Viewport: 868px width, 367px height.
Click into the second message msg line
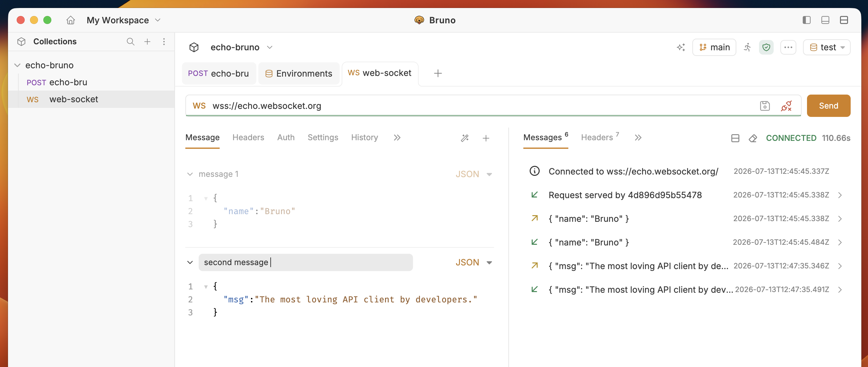click(x=350, y=299)
